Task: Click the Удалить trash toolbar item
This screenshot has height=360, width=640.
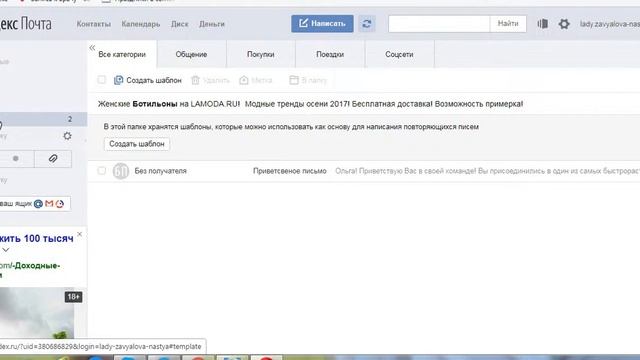Action: click(211, 80)
